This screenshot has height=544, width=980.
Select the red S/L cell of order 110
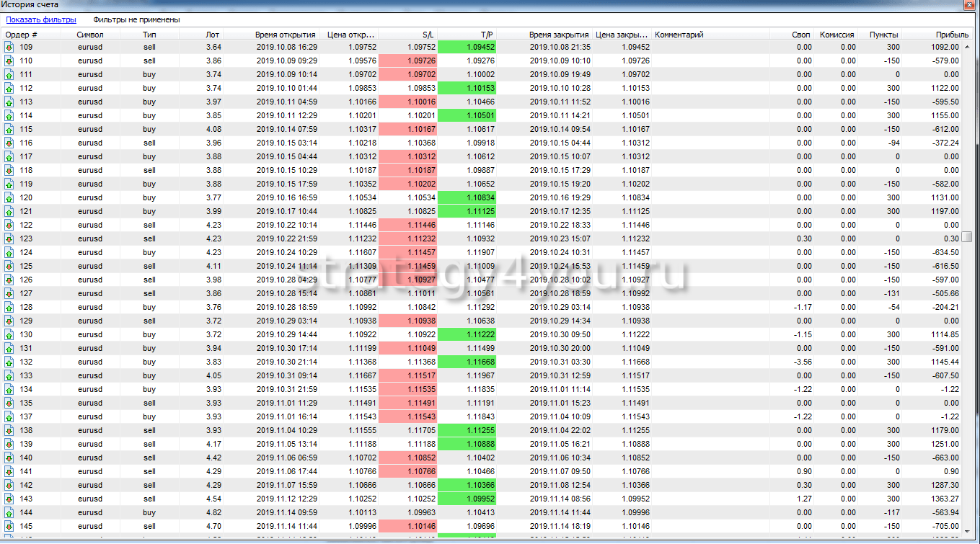407,61
